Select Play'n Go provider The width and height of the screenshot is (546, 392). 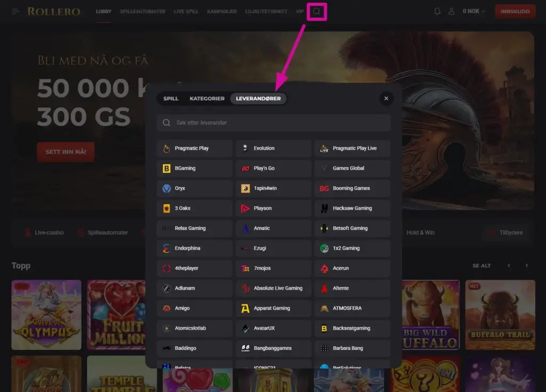coord(274,169)
